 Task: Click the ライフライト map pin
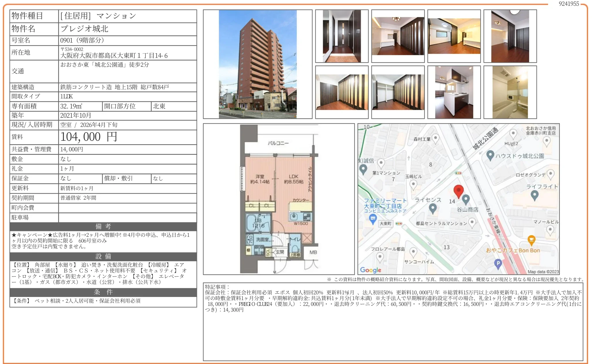534,195
